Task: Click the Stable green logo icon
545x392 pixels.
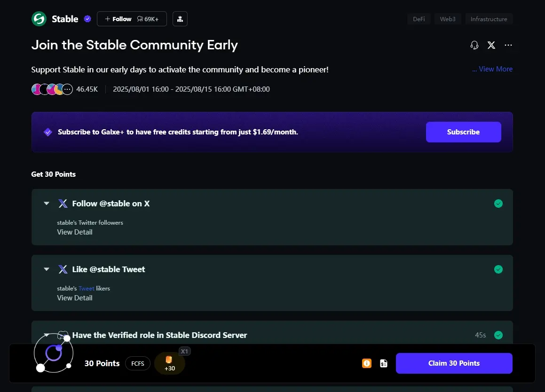Action: (x=39, y=19)
